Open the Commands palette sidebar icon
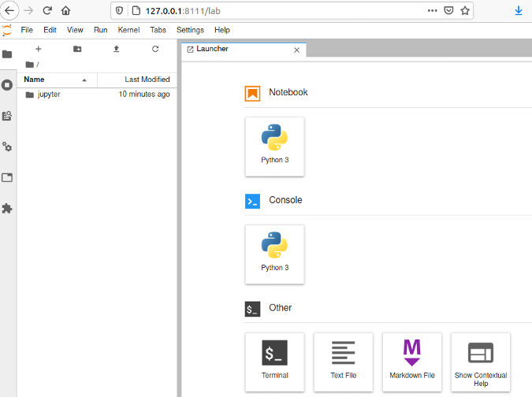This screenshot has height=397, width=532. tap(7, 116)
